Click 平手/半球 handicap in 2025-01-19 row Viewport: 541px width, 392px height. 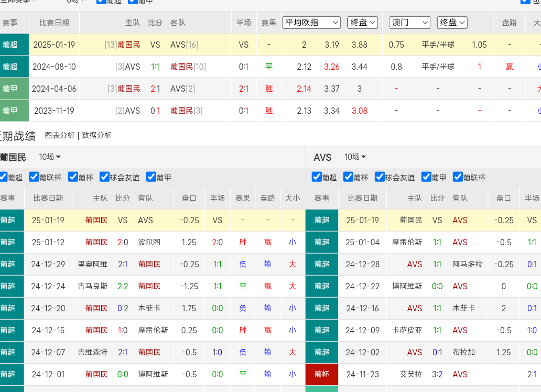pos(438,45)
